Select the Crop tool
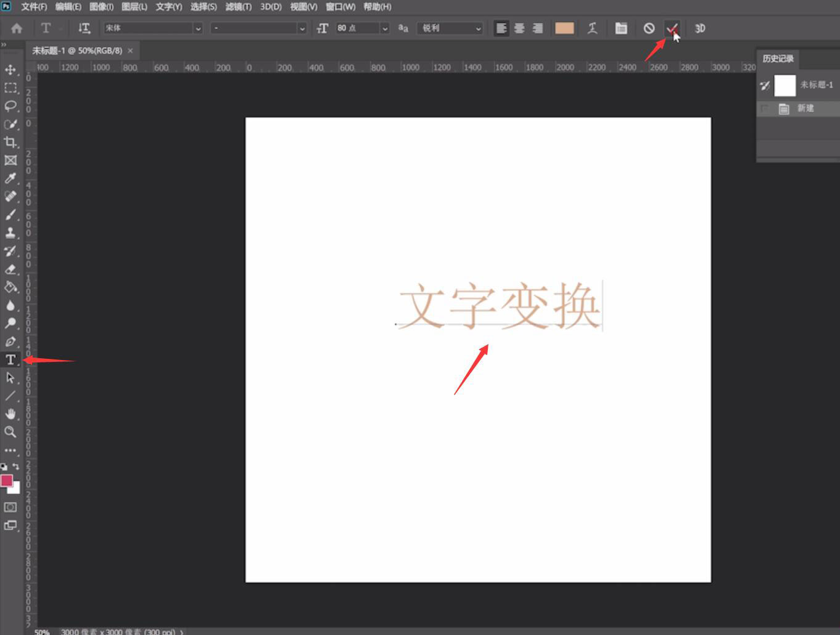840x635 pixels. (10, 142)
